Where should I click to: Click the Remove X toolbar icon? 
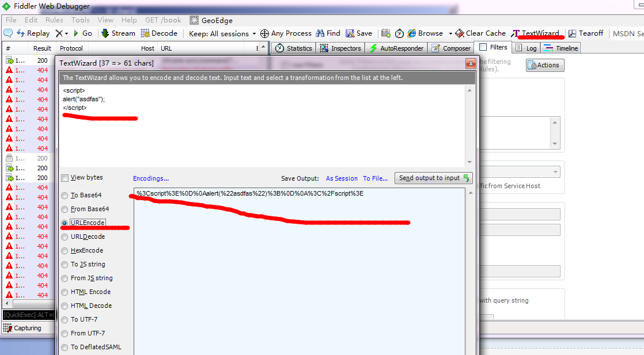coord(59,33)
